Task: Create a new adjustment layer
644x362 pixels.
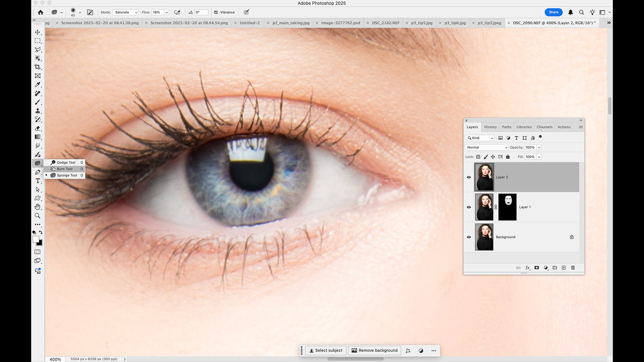Action: tap(546, 268)
